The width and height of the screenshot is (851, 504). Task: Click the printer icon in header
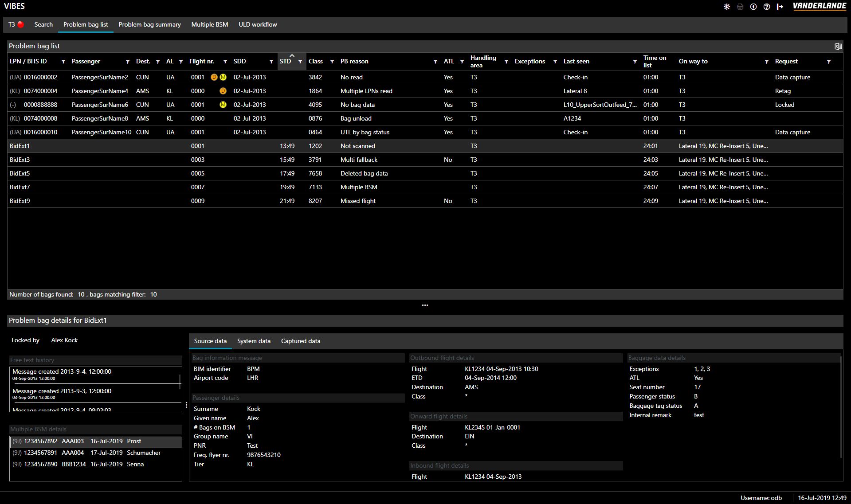pos(740,7)
